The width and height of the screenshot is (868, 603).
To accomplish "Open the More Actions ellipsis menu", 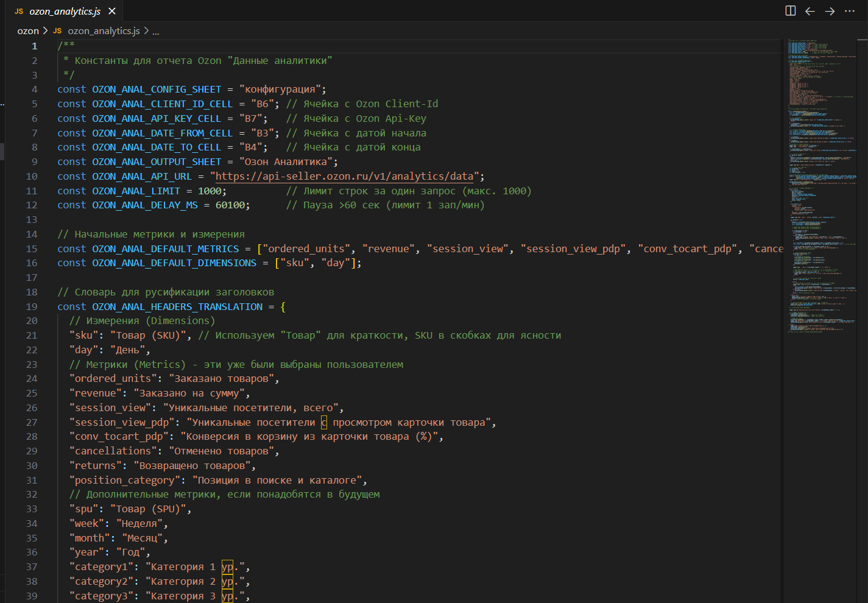I will point(850,11).
